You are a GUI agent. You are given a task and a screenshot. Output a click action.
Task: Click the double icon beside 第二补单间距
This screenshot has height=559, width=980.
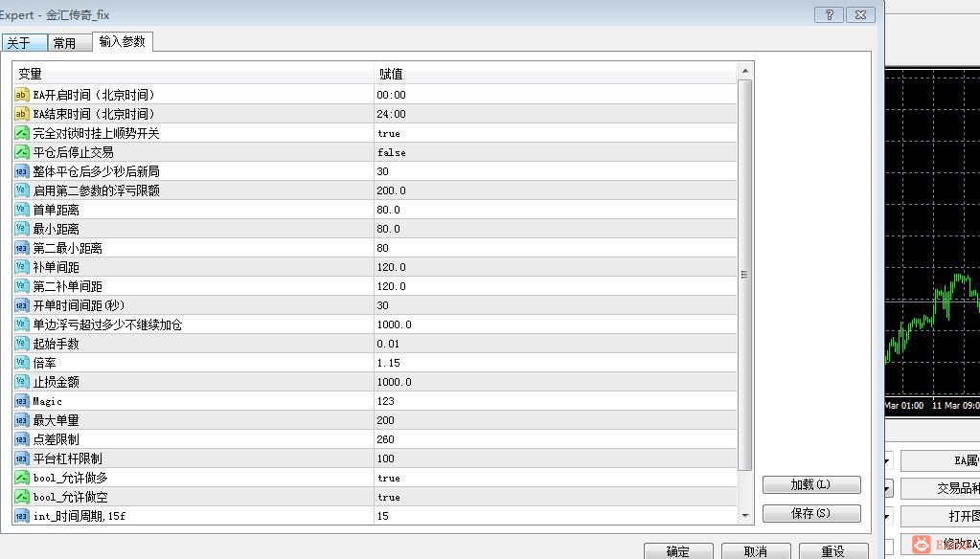[21, 286]
